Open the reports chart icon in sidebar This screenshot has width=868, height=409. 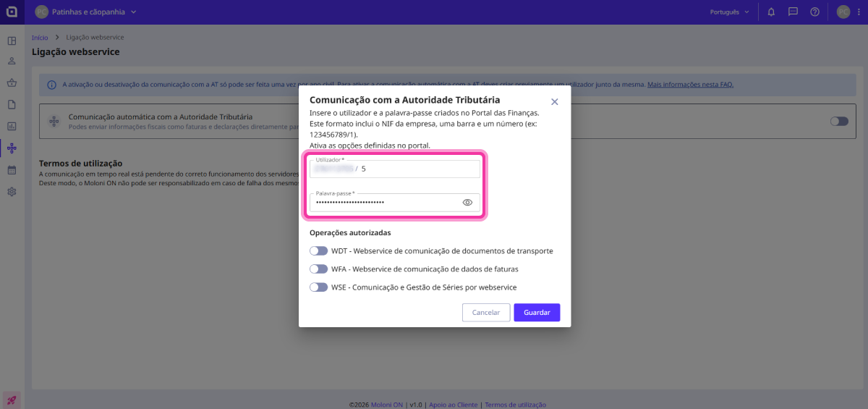12,127
